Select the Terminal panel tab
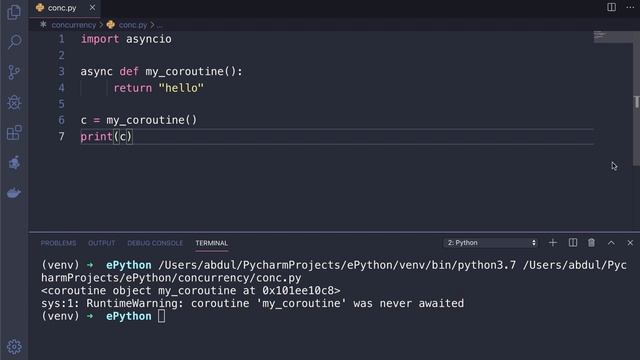This screenshot has height=360, width=640. [x=211, y=243]
